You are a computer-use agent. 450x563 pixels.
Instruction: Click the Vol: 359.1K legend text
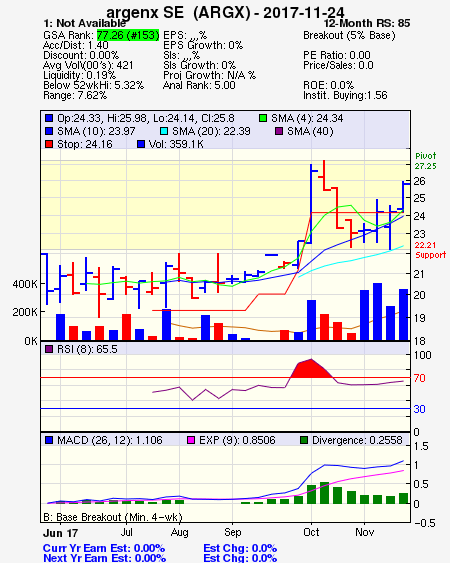pyautogui.click(x=176, y=144)
